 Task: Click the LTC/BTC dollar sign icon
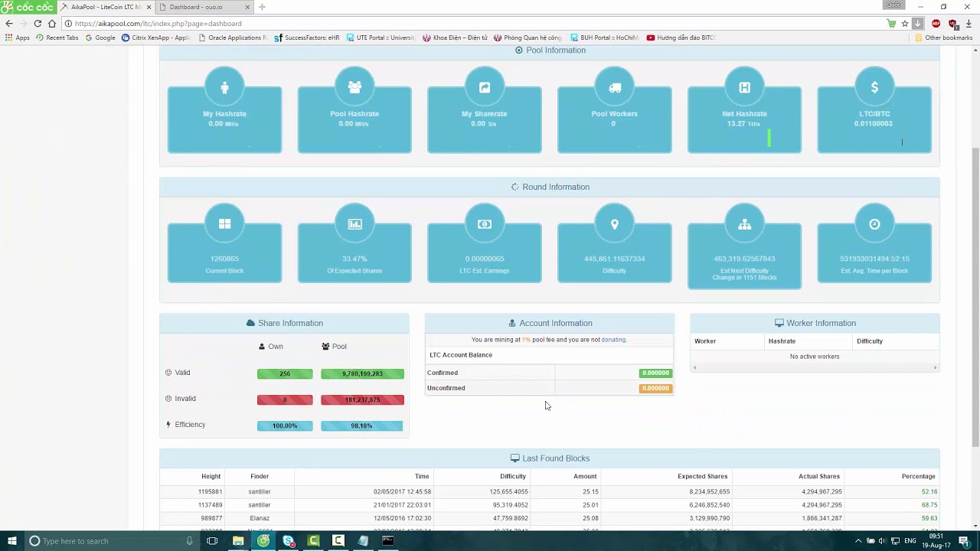874,87
